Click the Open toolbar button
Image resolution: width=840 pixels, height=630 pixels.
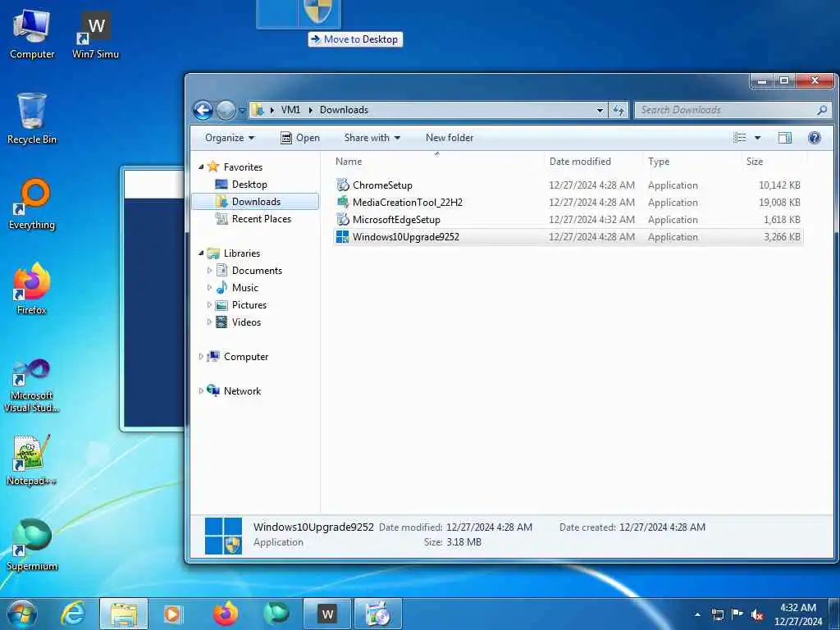[300, 138]
